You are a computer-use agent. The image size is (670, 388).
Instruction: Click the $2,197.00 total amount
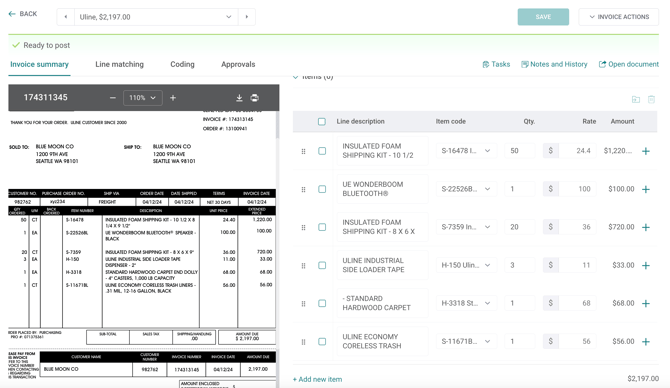643,379
